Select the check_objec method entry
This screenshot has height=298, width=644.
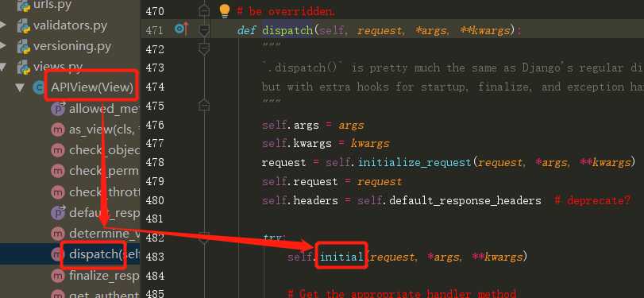pyautogui.click(x=104, y=150)
